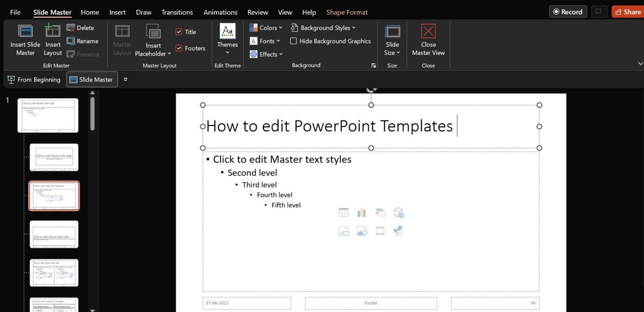Select the Insert Table placeholder icon
644x312 pixels.
coord(343,212)
